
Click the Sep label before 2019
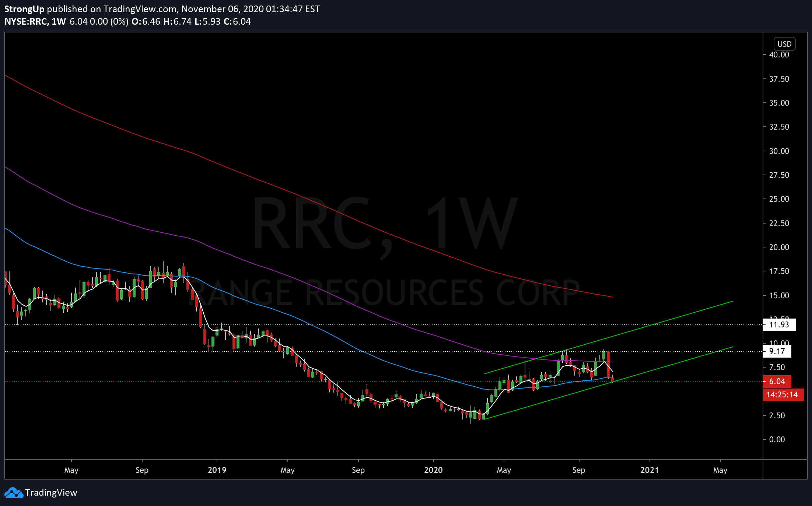(x=142, y=470)
